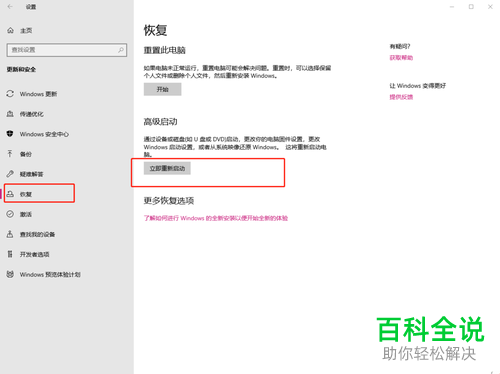
Task: Select the 开发者选项 icon
Action: (10, 254)
